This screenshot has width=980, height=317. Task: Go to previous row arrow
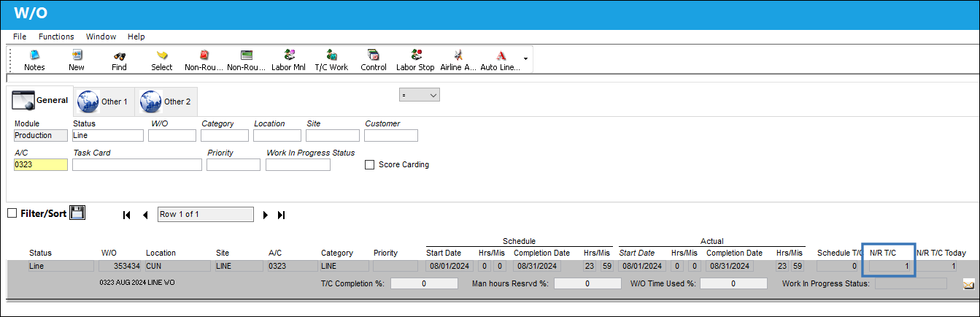[x=145, y=215]
